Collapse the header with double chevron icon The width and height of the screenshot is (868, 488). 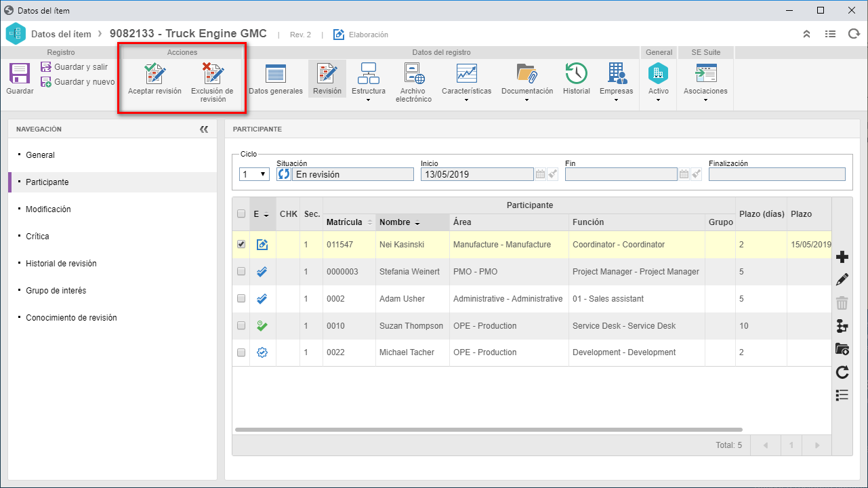[x=806, y=34]
